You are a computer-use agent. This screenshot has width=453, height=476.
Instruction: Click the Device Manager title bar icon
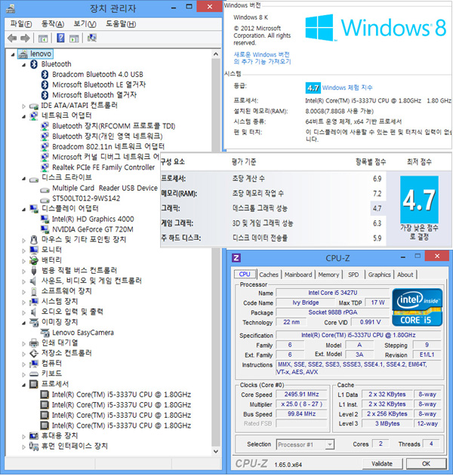[x=11, y=8]
